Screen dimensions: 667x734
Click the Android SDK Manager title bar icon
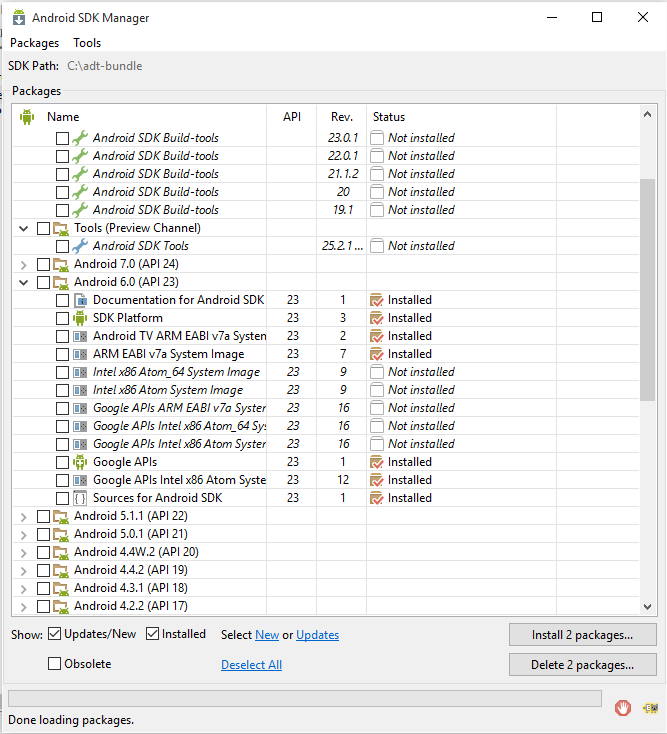(19, 17)
